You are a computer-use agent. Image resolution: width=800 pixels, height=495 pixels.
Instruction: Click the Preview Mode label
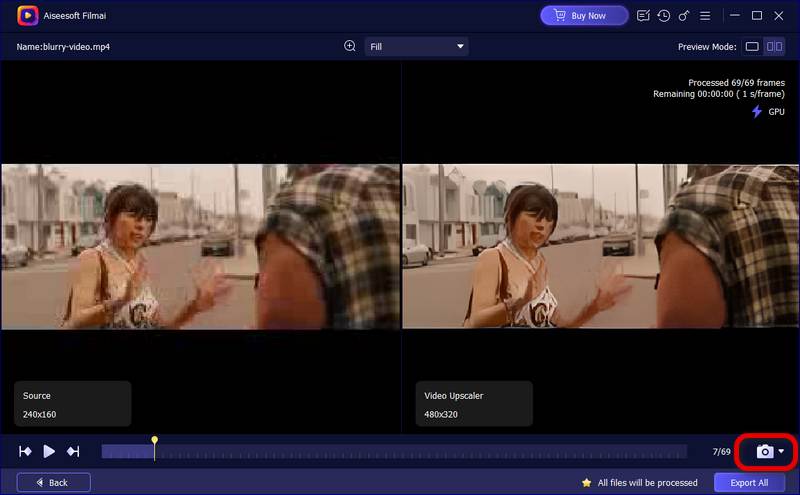coord(707,46)
